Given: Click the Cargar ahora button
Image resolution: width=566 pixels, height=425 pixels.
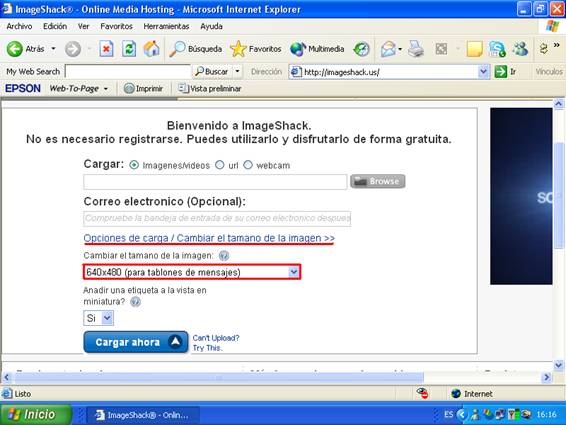Looking at the screenshot, I should click(x=136, y=342).
